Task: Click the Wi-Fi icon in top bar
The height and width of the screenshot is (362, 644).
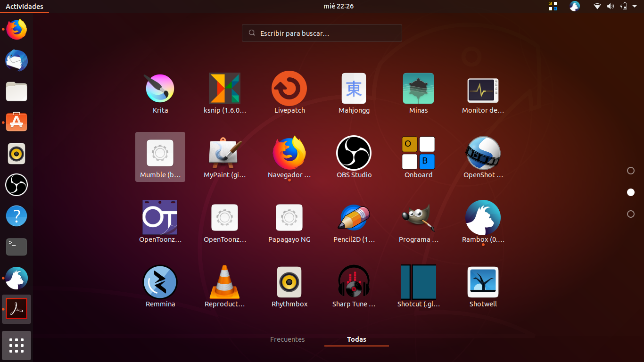Action: click(597, 6)
